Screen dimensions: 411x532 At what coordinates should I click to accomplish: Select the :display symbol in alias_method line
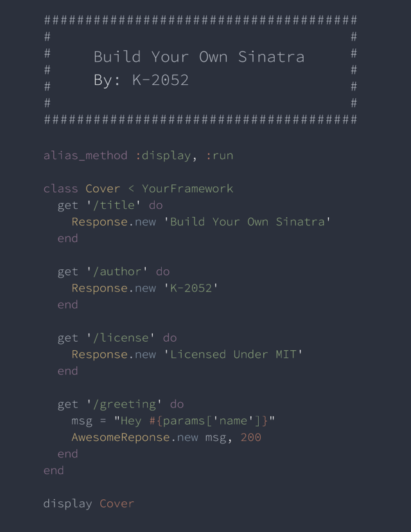pos(163,155)
